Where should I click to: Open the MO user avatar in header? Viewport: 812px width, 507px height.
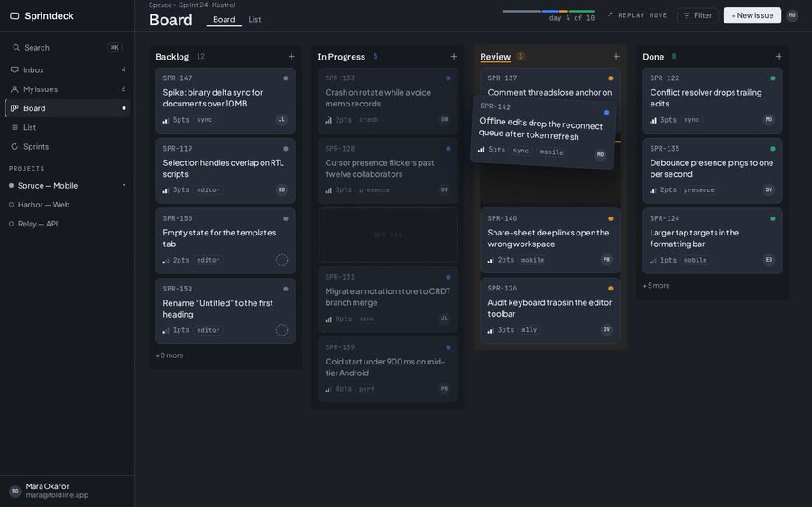[792, 15]
